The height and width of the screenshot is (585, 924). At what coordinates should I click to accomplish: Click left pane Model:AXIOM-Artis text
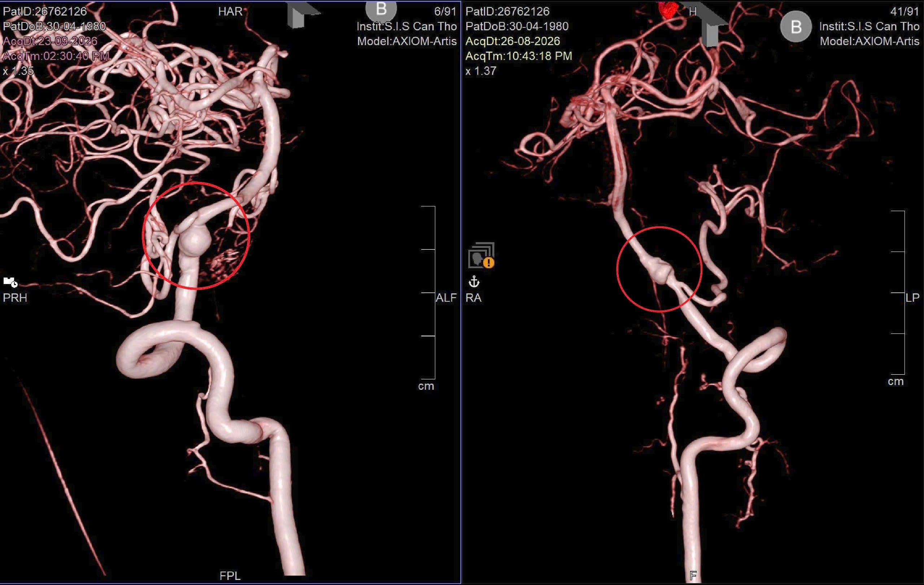tap(407, 41)
